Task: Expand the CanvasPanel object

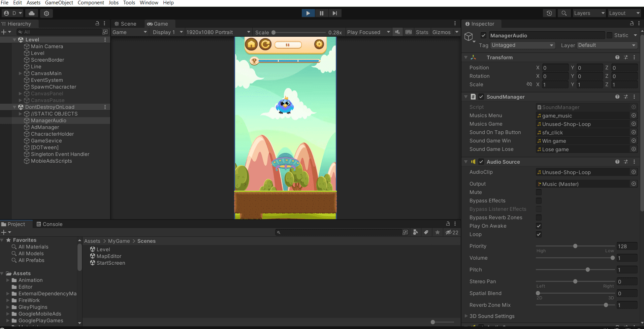Action: pos(20,94)
